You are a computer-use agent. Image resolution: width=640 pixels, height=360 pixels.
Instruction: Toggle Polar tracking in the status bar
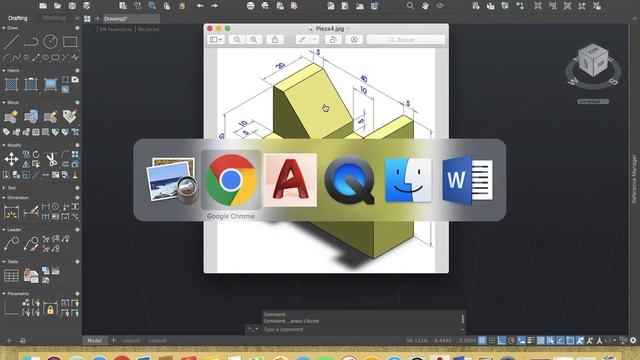[511, 340]
